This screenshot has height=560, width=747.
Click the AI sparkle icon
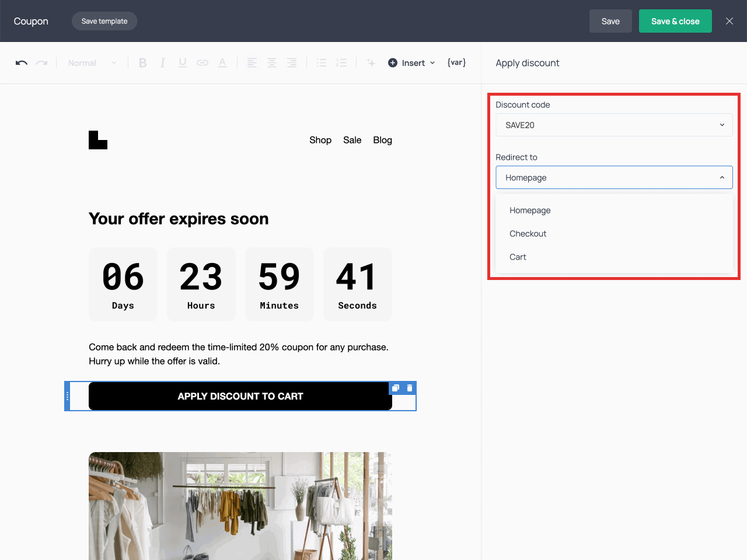(x=371, y=63)
